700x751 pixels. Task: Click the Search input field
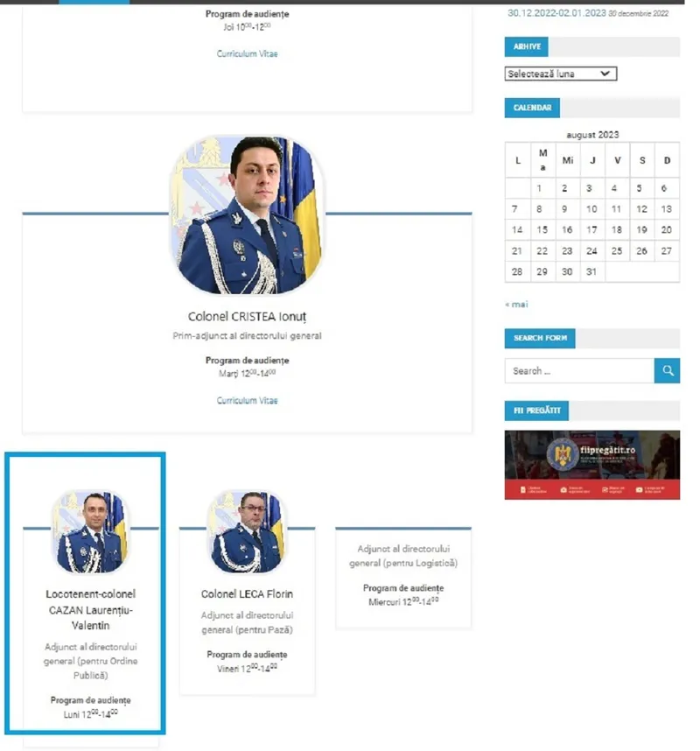579,371
